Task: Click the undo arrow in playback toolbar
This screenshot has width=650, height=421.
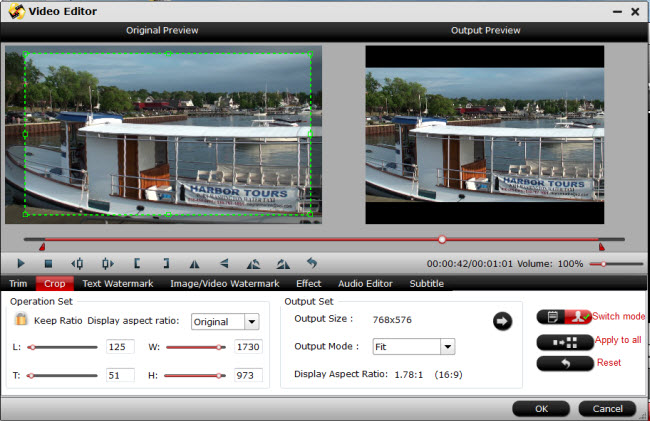Action: tap(312, 263)
